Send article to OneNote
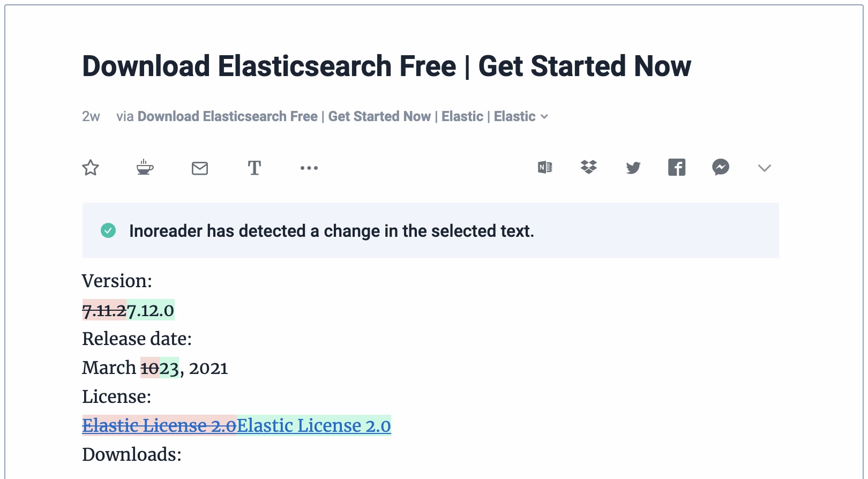 (x=545, y=168)
